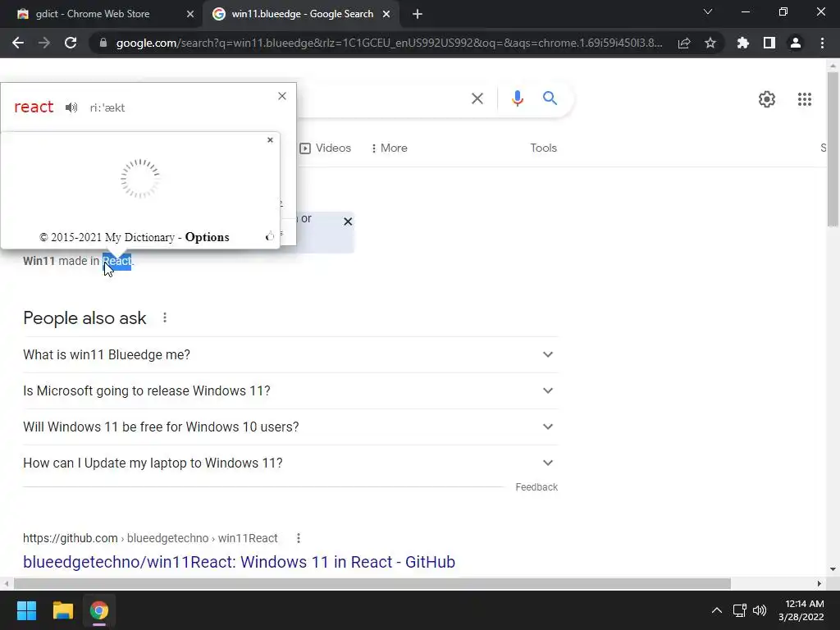Reload the current page
840x630 pixels.
click(x=71, y=43)
